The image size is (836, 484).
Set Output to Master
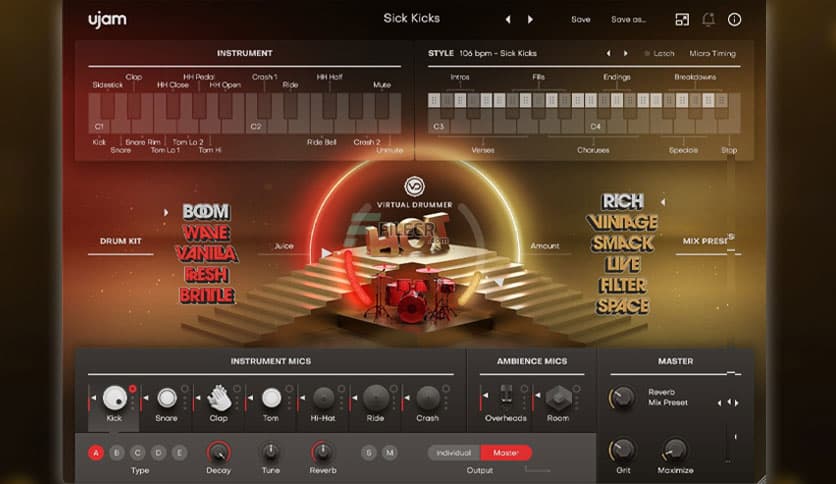[505, 453]
